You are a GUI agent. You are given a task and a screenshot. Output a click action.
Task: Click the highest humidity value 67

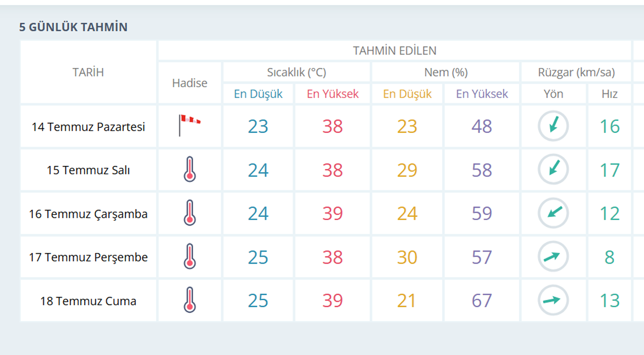click(482, 301)
